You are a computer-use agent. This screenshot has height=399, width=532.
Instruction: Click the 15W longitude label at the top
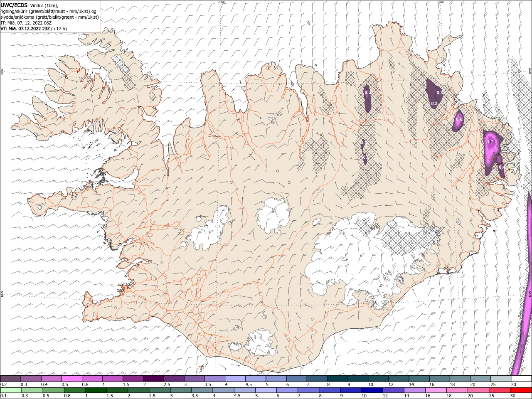click(440, 2)
